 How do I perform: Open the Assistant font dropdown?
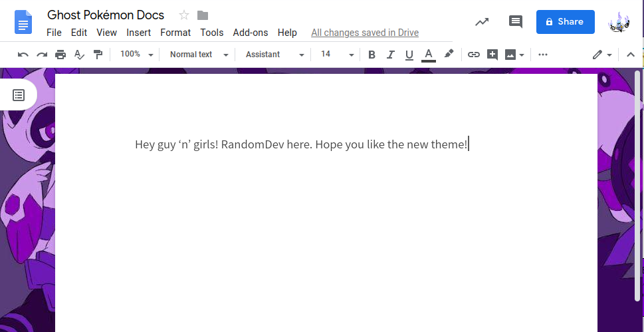coord(274,55)
